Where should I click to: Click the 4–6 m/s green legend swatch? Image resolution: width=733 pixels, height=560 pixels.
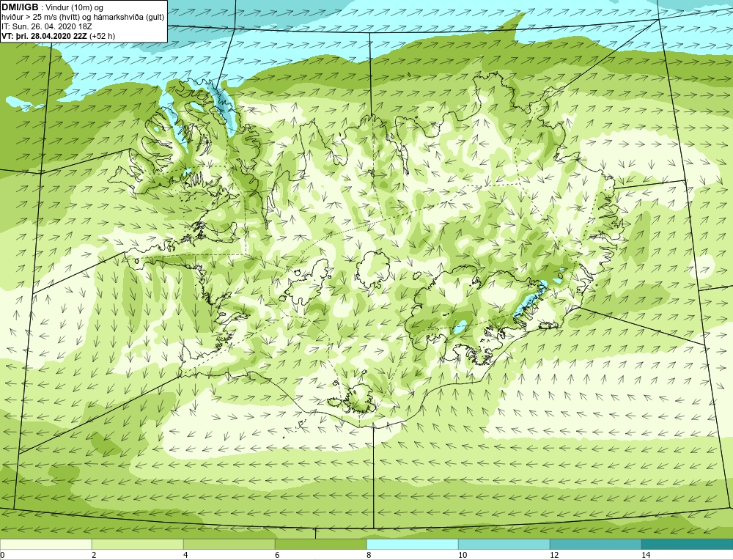229,545
